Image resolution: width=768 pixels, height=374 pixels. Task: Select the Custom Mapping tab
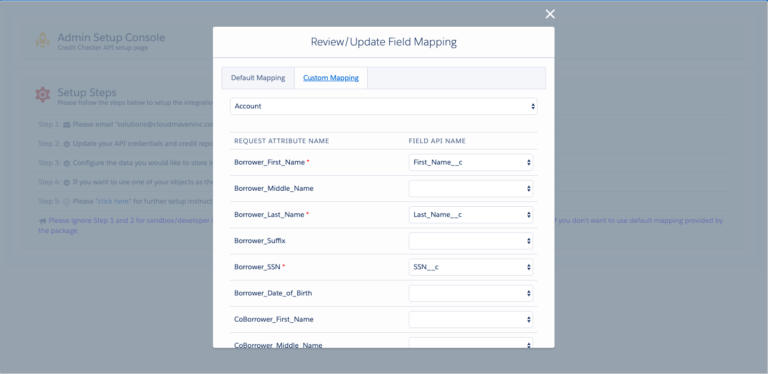pyautogui.click(x=331, y=78)
